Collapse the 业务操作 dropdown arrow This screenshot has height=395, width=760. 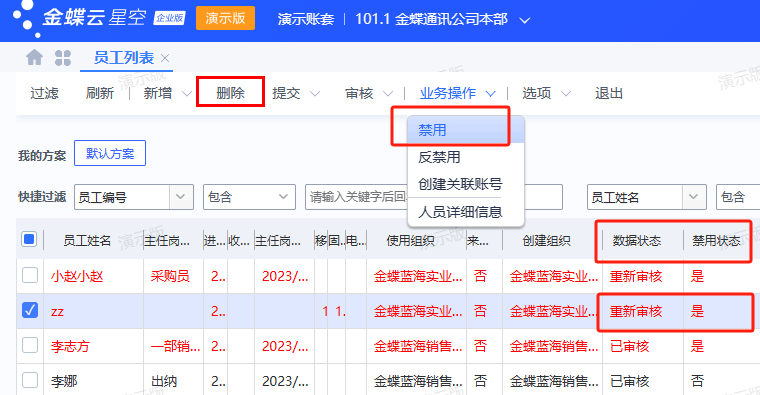491,94
